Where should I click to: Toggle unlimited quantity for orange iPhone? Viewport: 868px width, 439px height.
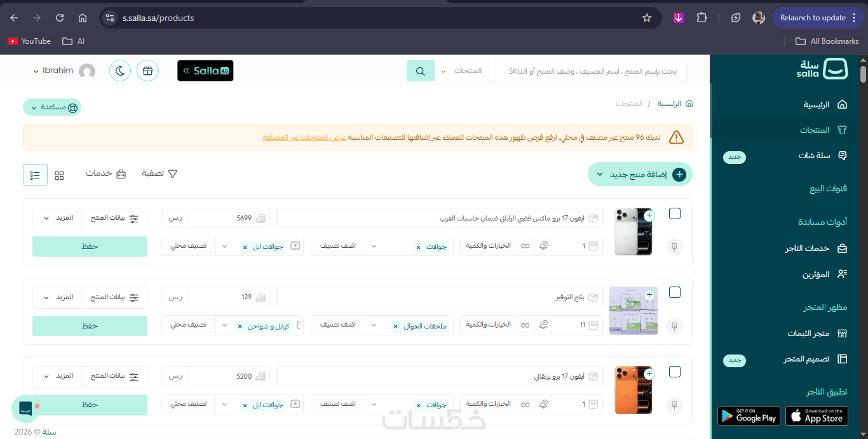click(x=525, y=404)
